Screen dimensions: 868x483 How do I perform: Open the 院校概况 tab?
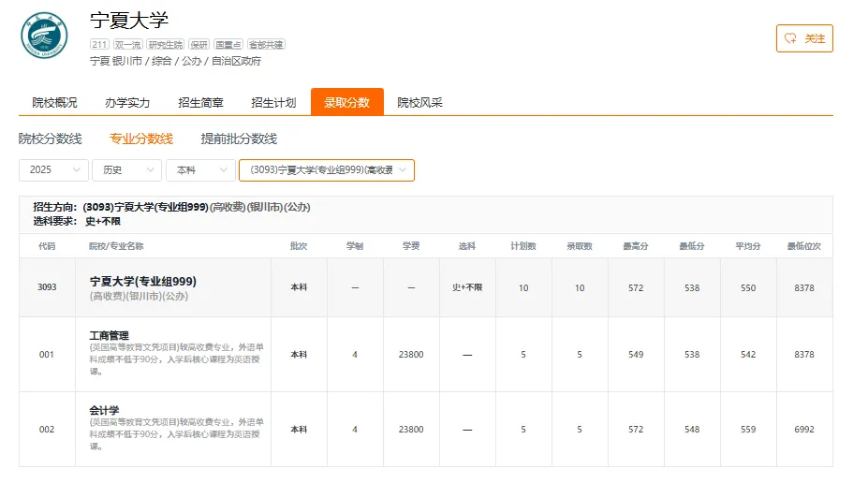[x=54, y=102]
